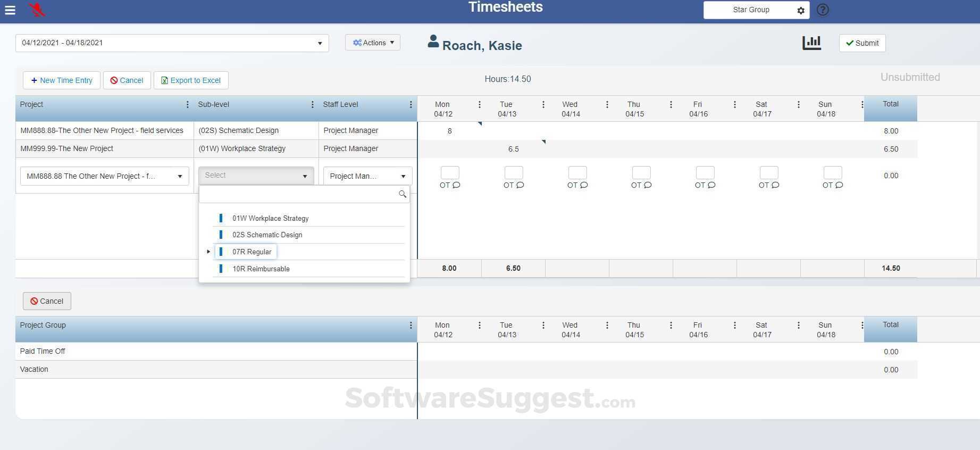Screen dimensions: 980x450
Task: Click top Cancel button beside New Time Entry
Action: (x=127, y=80)
